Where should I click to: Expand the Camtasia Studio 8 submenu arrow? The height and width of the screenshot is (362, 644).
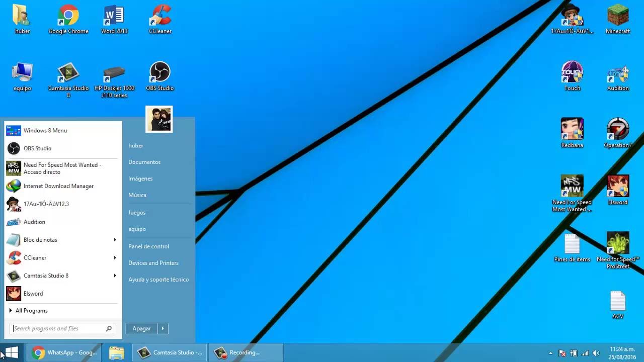click(115, 276)
